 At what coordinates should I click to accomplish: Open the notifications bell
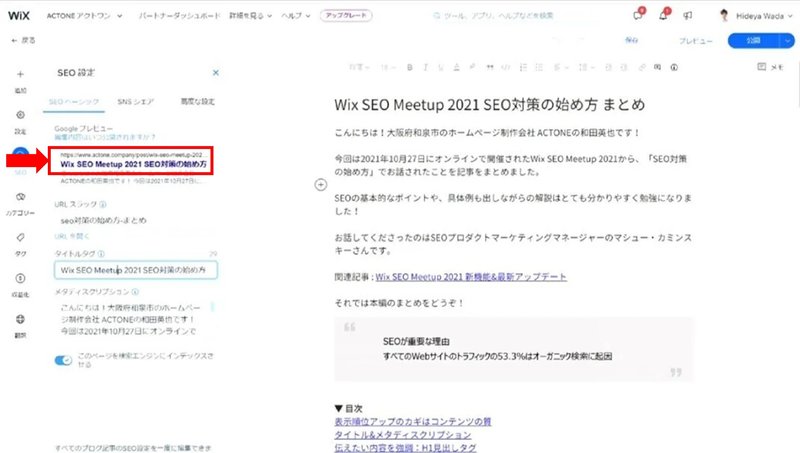click(x=663, y=15)
